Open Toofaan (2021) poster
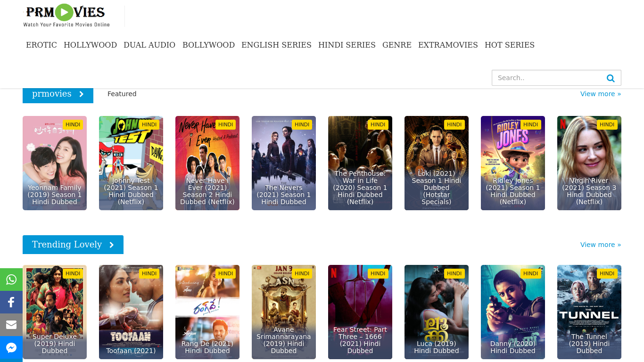 click(131, 312)
